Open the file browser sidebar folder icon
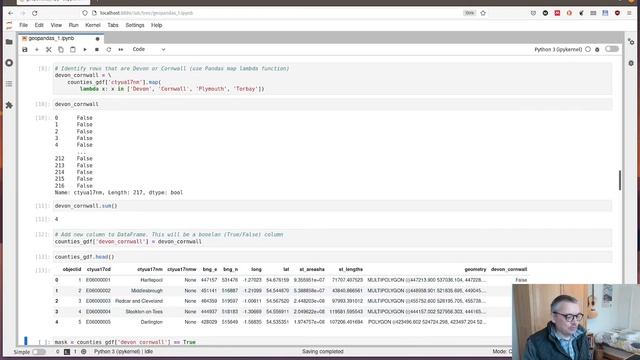Image resolution: width=640 pixels, height=360 pixels. [9, 42]
